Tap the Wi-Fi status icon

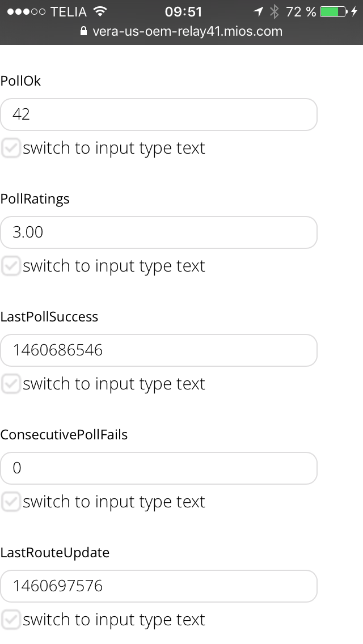point(100,11)
